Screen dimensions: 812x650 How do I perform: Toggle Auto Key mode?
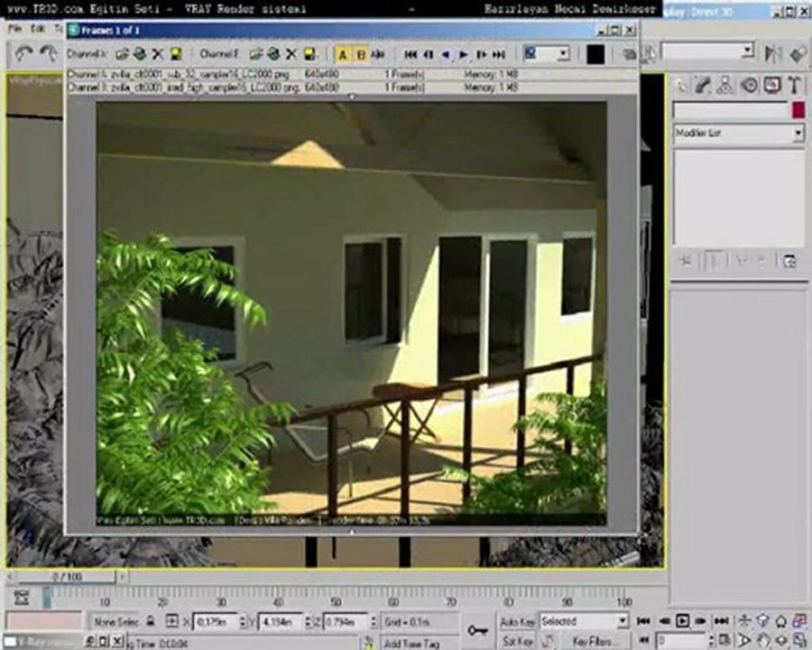click(517, 621)
